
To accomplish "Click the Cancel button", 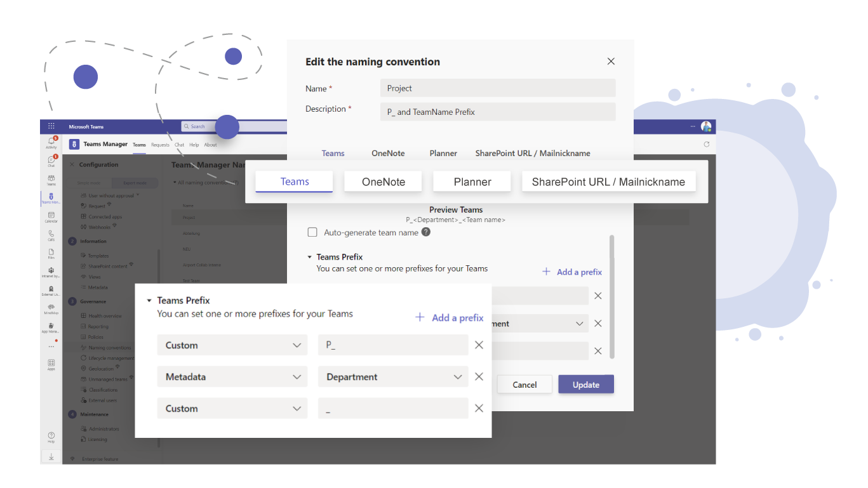I will [x=524, y=385].
